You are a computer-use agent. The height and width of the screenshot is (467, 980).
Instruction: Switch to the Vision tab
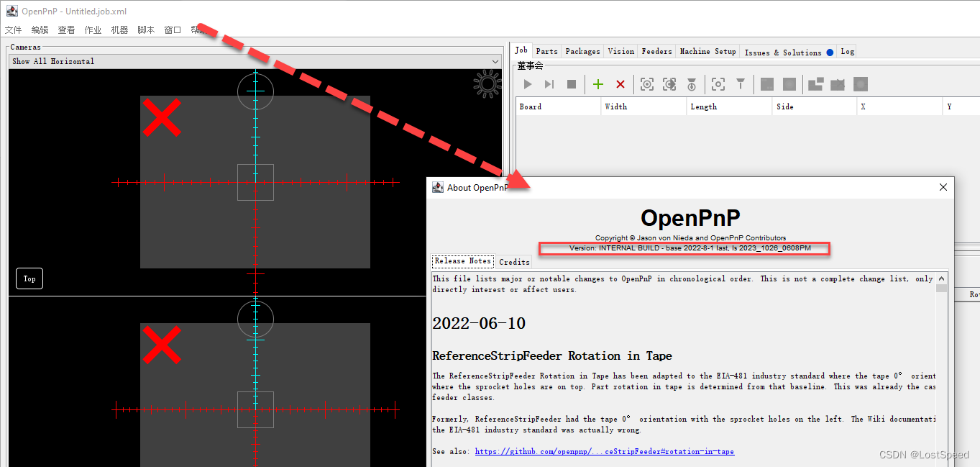(x=621, y=51)
